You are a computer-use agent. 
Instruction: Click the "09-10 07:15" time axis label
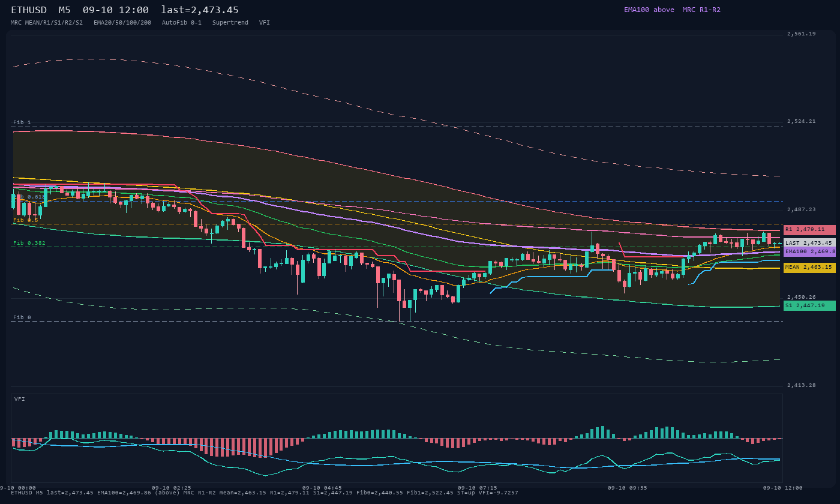coord(478,488)
